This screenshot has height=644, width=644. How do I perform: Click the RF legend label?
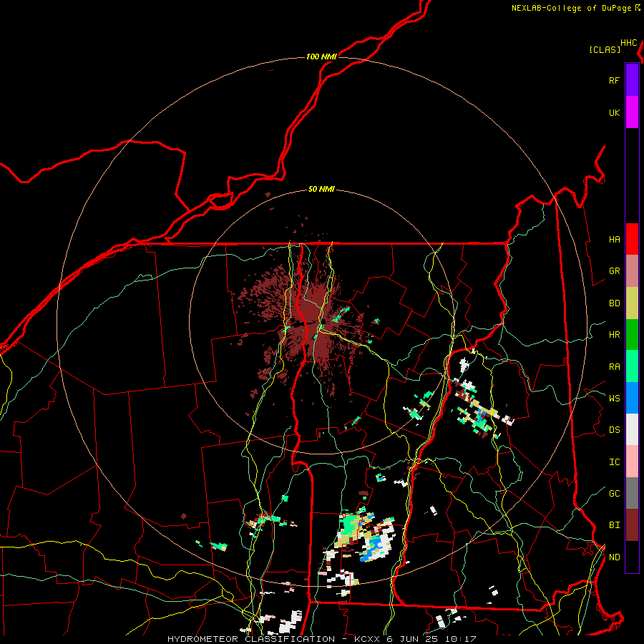point(614,81)
